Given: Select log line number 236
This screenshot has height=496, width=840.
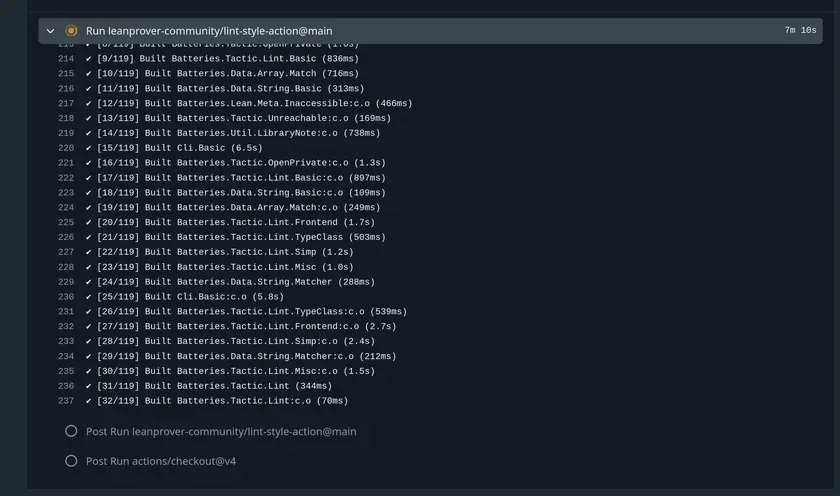Looking at the screenshot, I should coord(66,386).
